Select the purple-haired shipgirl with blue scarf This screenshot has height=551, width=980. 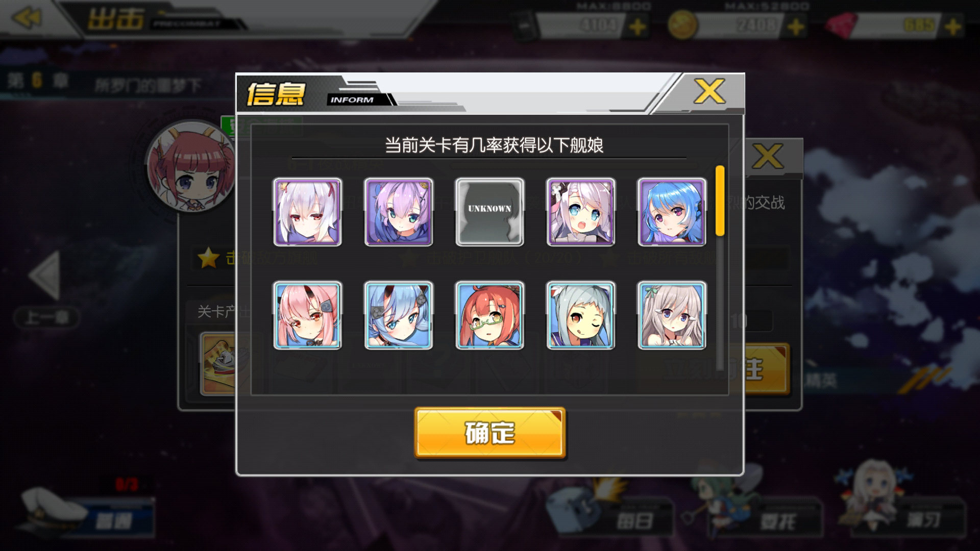399,212
